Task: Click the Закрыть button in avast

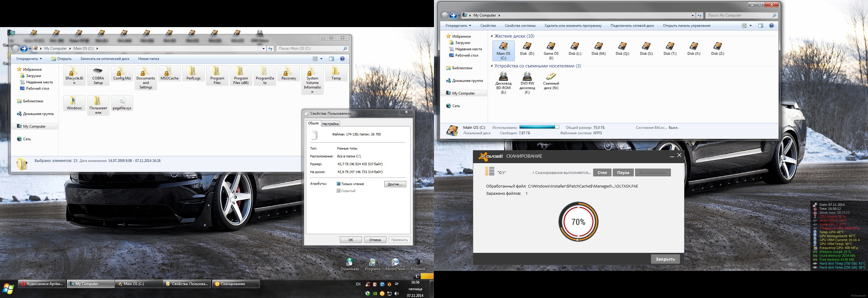Action: [665, 259]
